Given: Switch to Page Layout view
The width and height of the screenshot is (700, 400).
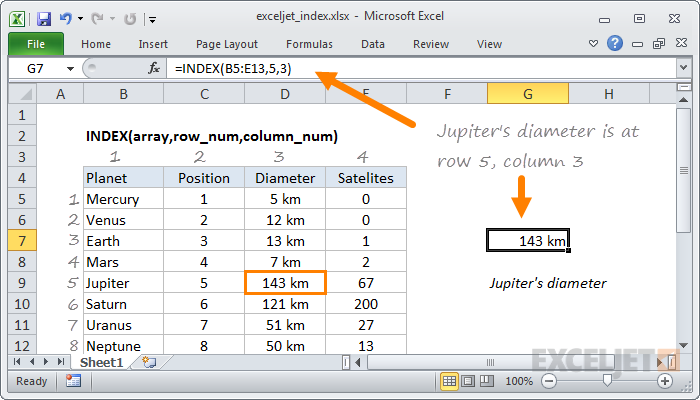Looking at the screenshot, I should 469,381.
